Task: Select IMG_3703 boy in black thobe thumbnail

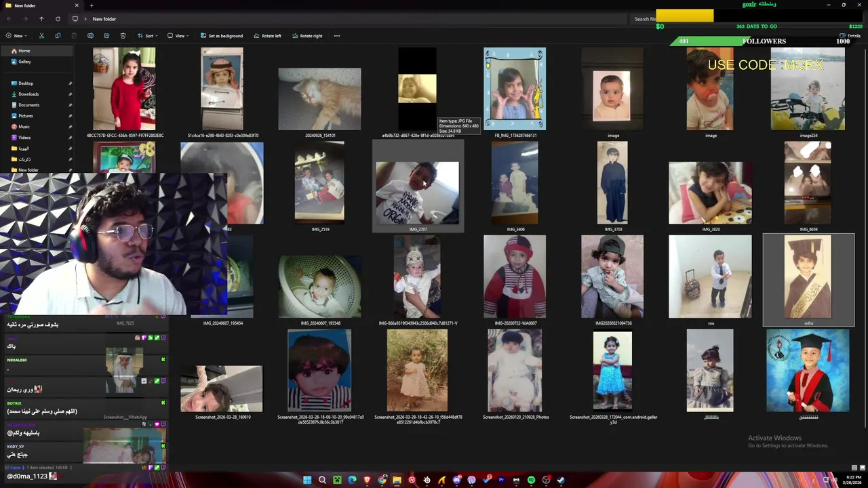Action: tap(612, 183)
